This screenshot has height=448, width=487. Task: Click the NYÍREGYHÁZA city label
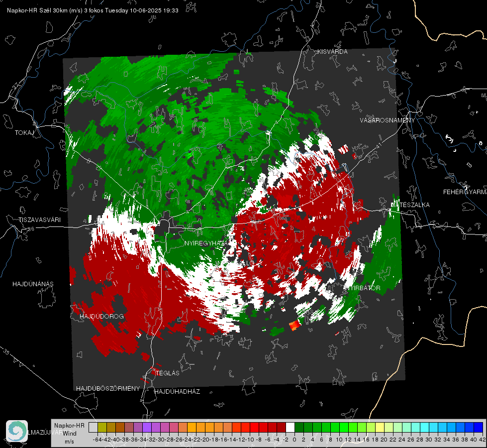pos(206,243)
